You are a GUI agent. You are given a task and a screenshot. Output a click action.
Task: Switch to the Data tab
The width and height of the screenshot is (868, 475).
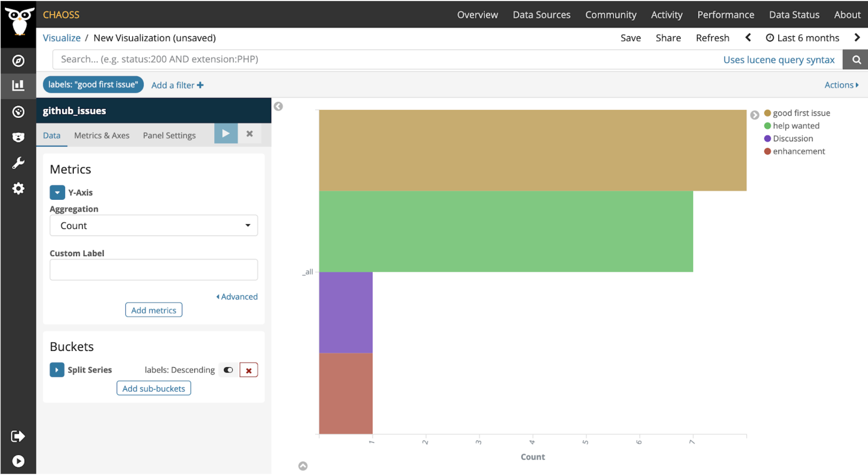pyautogui.click(x=52, y=136)
